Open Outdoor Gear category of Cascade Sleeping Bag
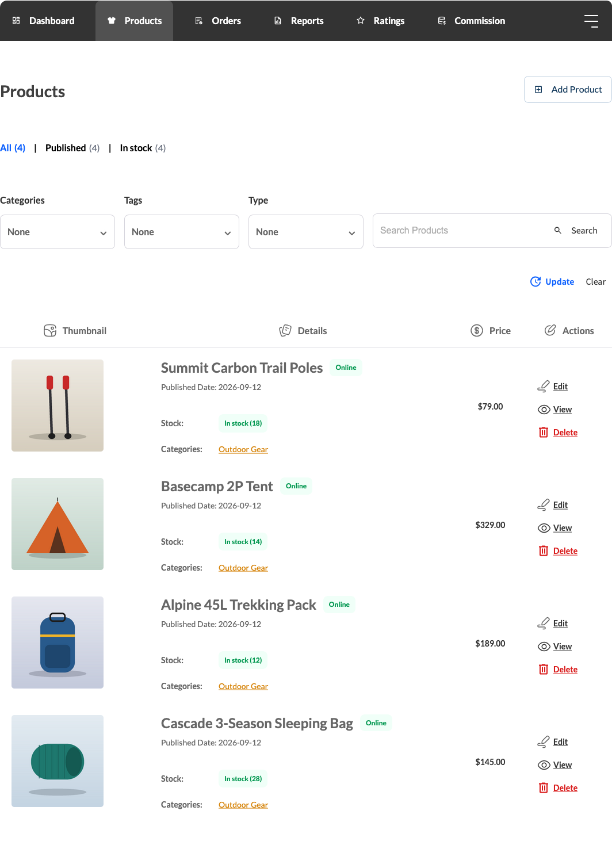612x868 pixels. 243,805
